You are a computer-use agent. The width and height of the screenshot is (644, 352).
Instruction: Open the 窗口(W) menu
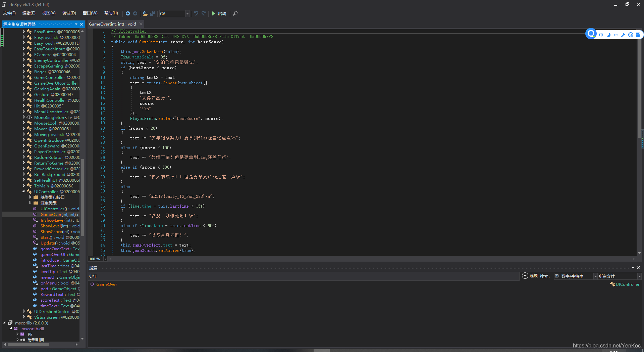(90, 13)
